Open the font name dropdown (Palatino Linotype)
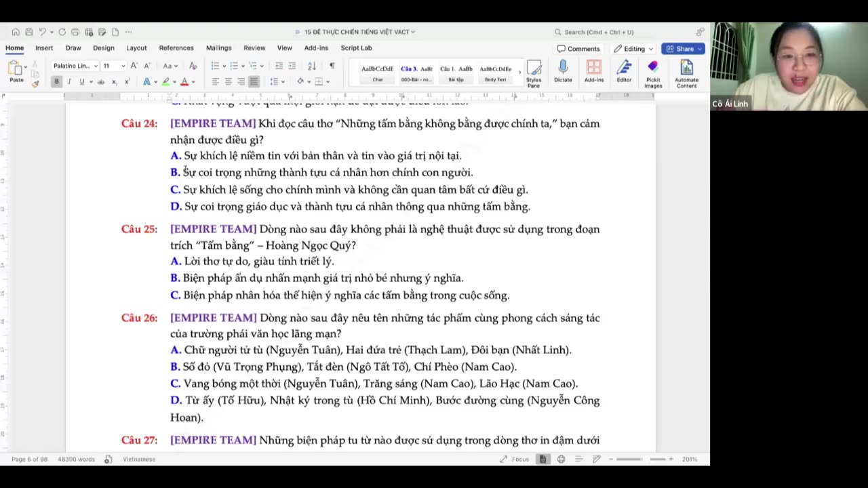The image size is (868, 488). click(96, 66)
